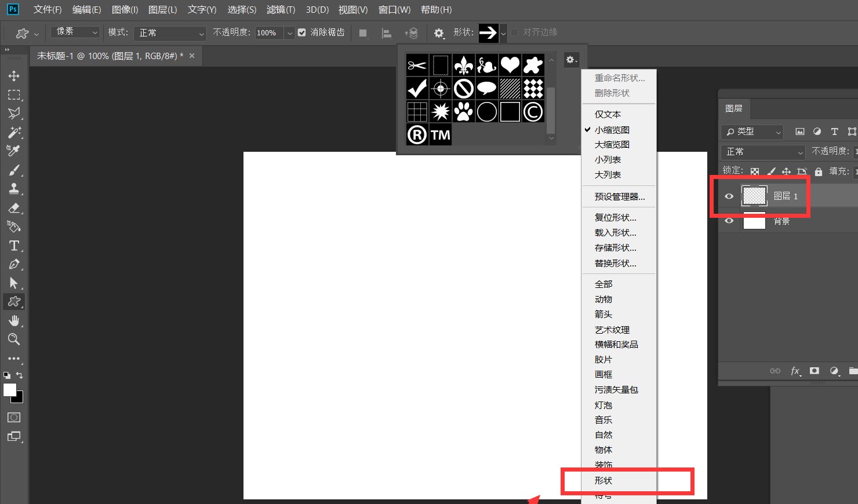Select the Move tool
The height and width of the screenshot is (504, 858).
pyautogui.click(x=14, y=75)
